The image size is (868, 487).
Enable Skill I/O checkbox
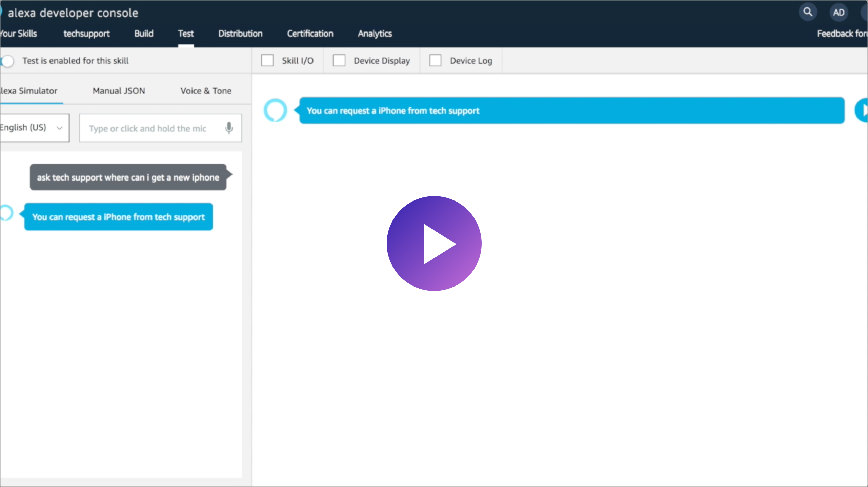point(268,61)
